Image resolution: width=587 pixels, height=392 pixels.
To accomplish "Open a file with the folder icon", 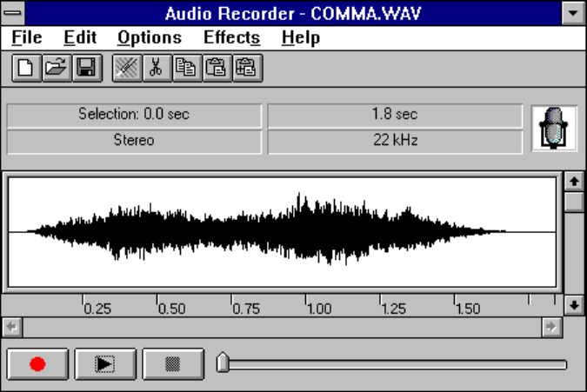I will [x=57, y=68].
